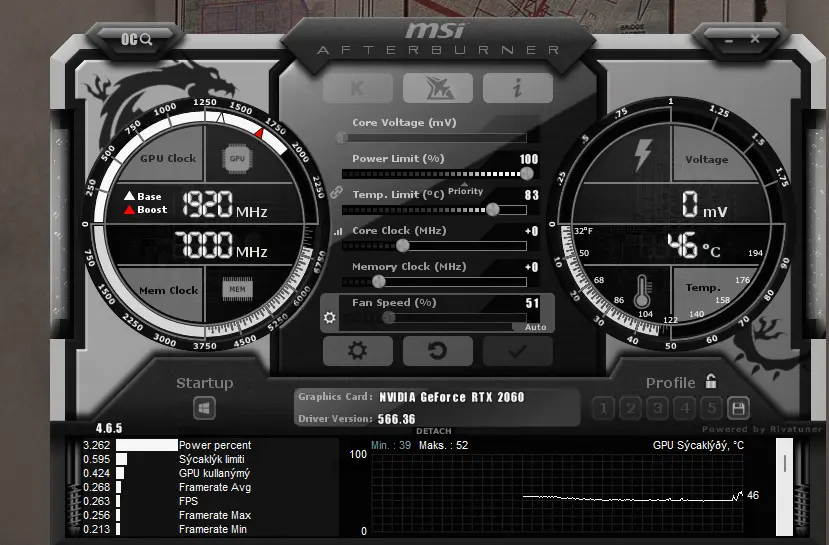Select profile slot 5
Image resolution: width=829 pixels, height=545 pixels.
[x=712, y=408]
